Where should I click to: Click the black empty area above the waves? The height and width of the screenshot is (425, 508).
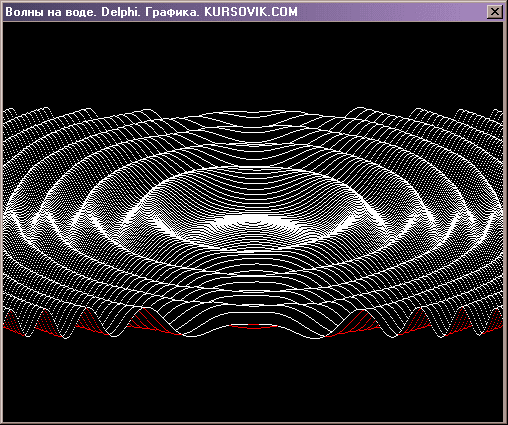[253, 63]
